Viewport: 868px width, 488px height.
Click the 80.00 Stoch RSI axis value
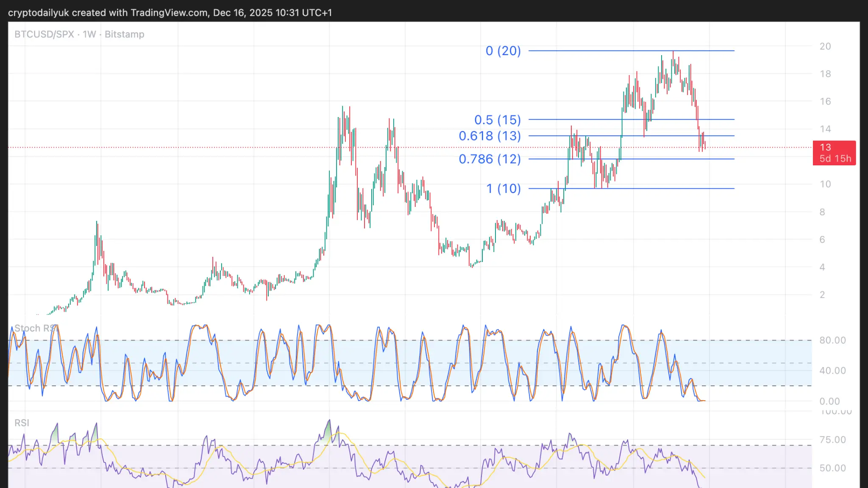coord(832,340)
